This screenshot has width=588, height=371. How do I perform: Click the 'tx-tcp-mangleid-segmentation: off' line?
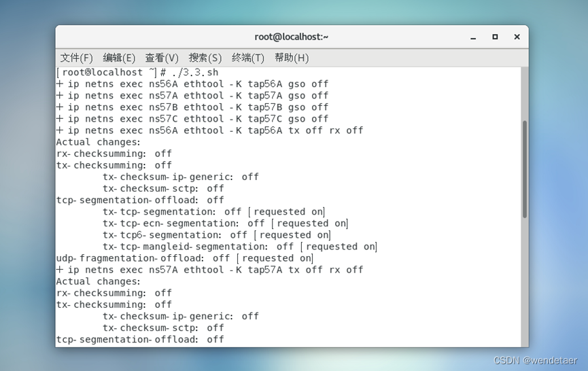pos(240,247)
